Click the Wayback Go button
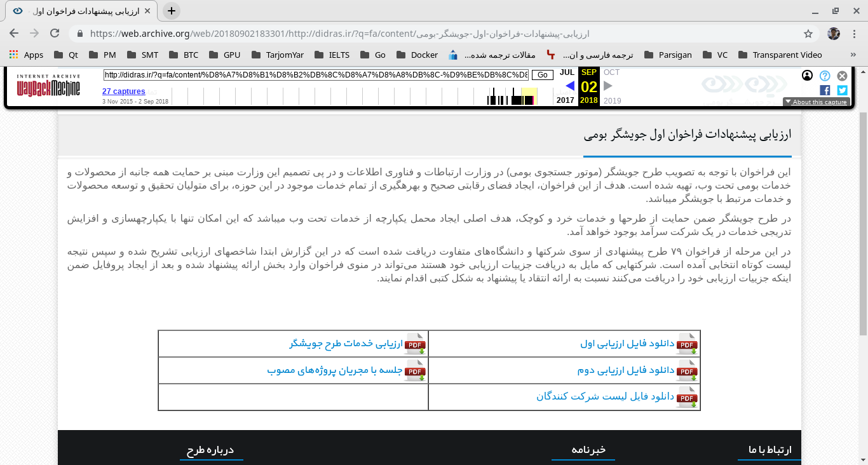868x465 pixels. (543, 75)
